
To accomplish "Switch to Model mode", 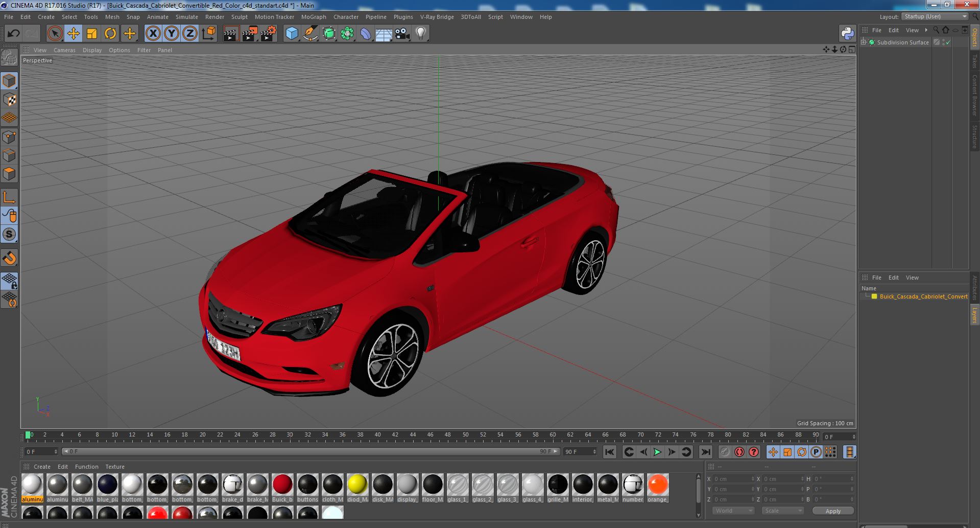I will 10,81.
